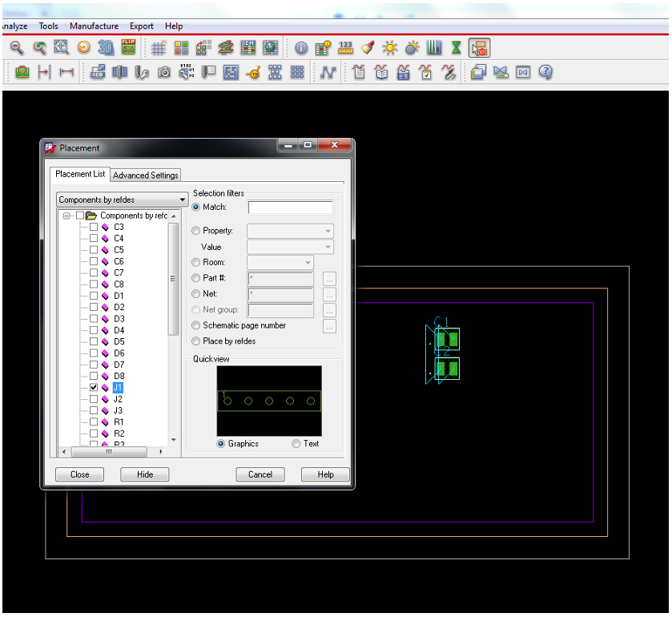Click in the Match text field
Viewport: 672px width, 617px height.
coord(290,208)
